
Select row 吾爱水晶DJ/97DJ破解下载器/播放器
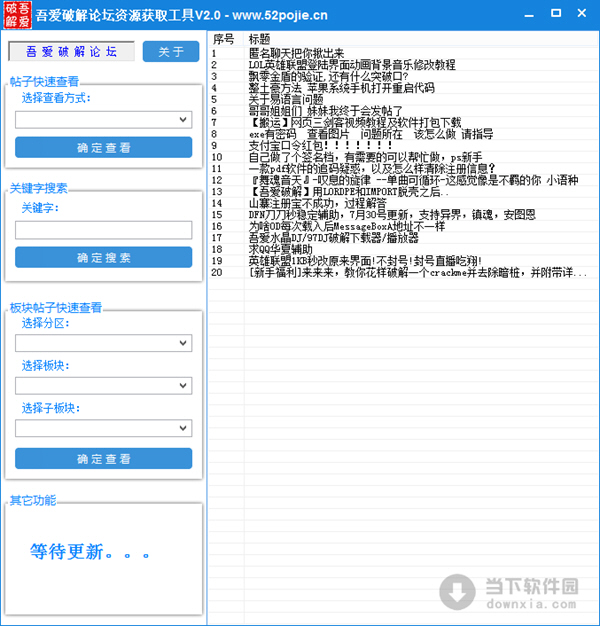coord(403,238)
